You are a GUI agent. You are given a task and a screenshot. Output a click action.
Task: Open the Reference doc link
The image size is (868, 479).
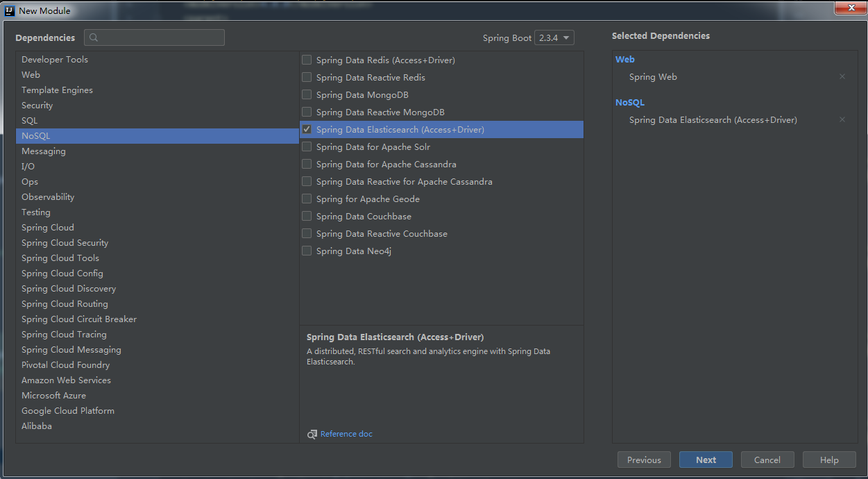click(x=346, y=434)
